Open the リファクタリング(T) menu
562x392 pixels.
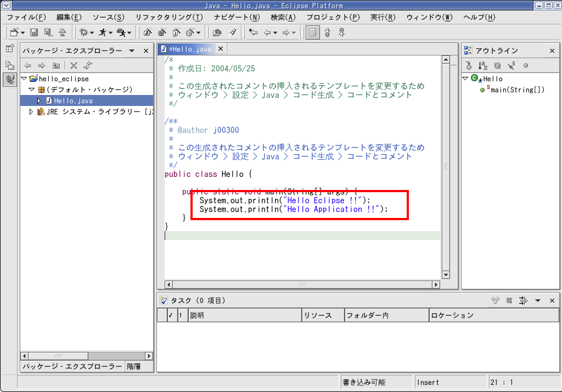169,17
